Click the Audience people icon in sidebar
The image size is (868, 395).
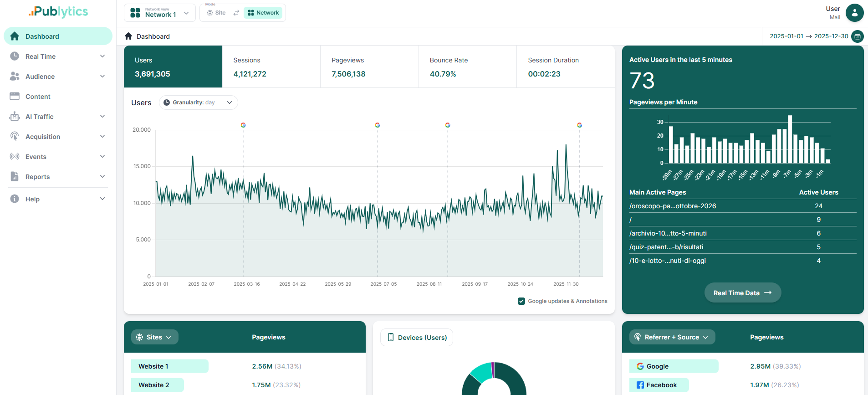pos(15,76)
